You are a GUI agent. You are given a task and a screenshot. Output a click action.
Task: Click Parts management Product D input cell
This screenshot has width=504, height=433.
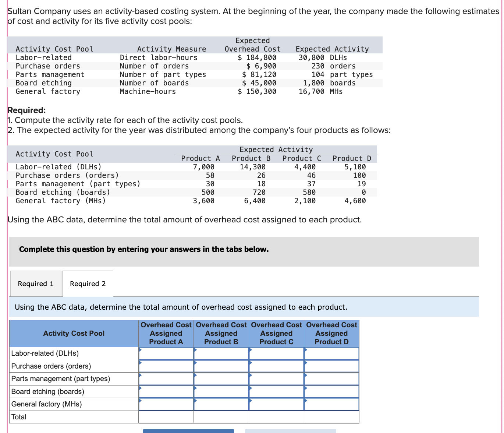[331, 379]
